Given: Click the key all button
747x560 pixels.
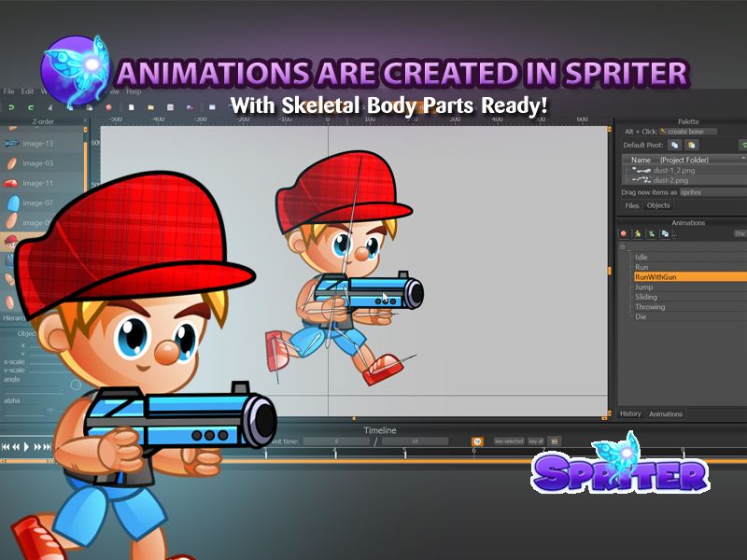Looking at the screenshot, I should pos(536,441).
